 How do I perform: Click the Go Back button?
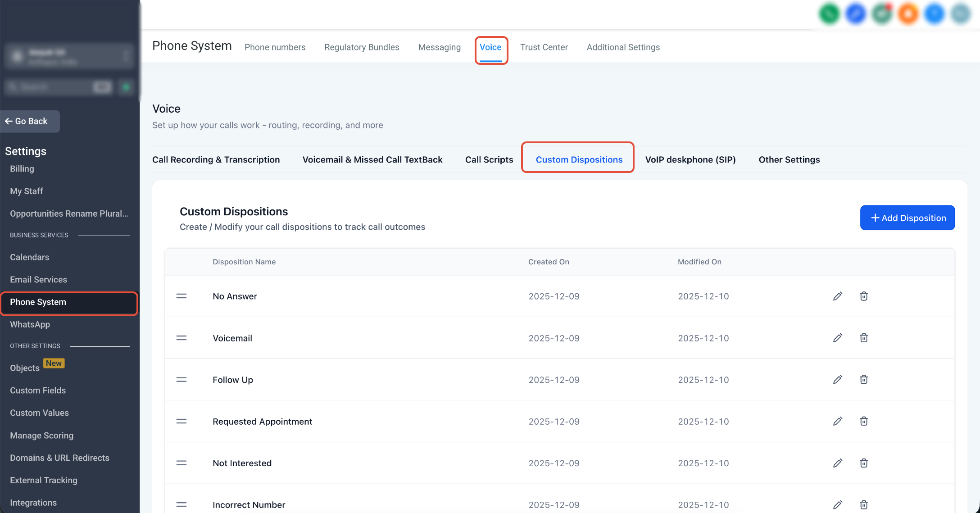coord(30,121)
